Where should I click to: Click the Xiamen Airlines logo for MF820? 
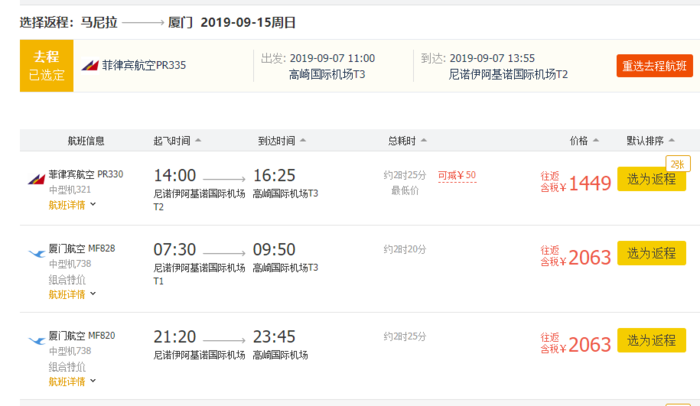click(37, 340)
